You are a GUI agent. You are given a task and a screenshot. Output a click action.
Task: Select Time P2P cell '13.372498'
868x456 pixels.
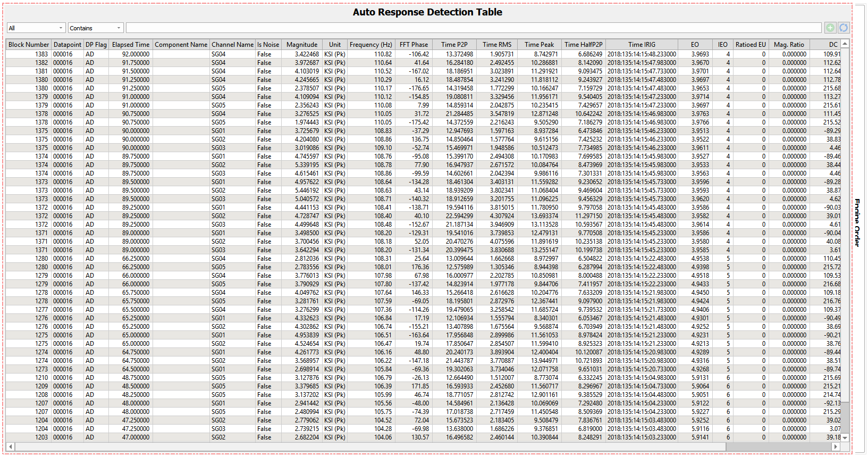(454, 54)
